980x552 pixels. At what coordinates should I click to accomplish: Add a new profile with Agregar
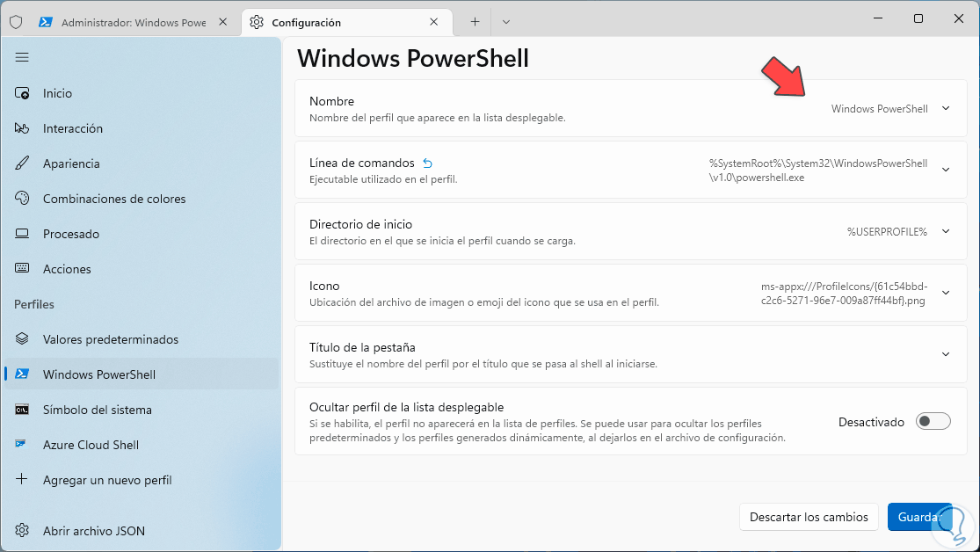[106, 480]
